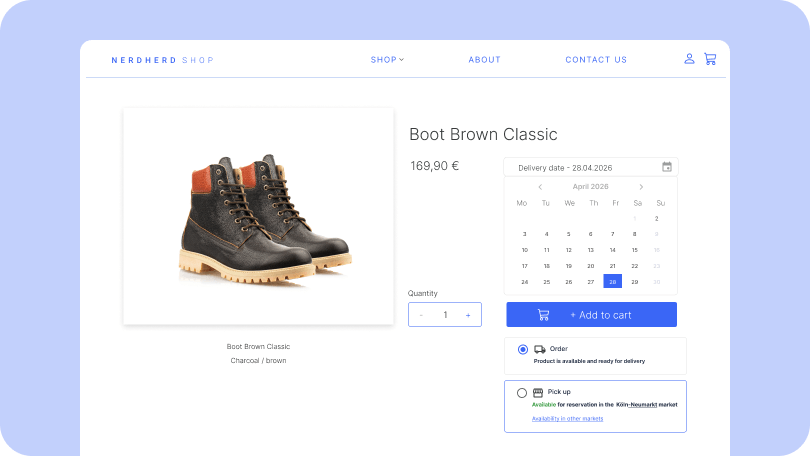The width and height of the screenshot is (810, 456).
Task: Click the April 2026 month label
Action: [x=590, y=186]
